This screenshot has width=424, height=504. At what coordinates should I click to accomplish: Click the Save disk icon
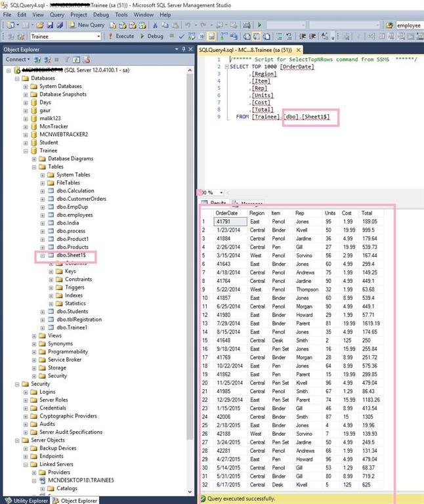pyautogui.click(x=50, y=25)
